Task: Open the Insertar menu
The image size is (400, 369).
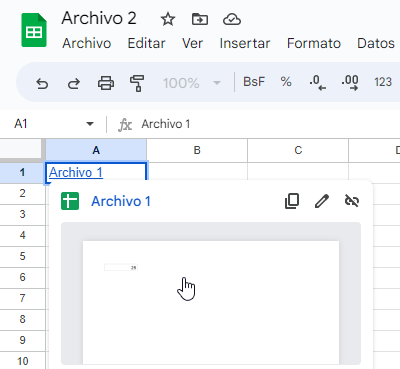Action: [x=245, y=43]
